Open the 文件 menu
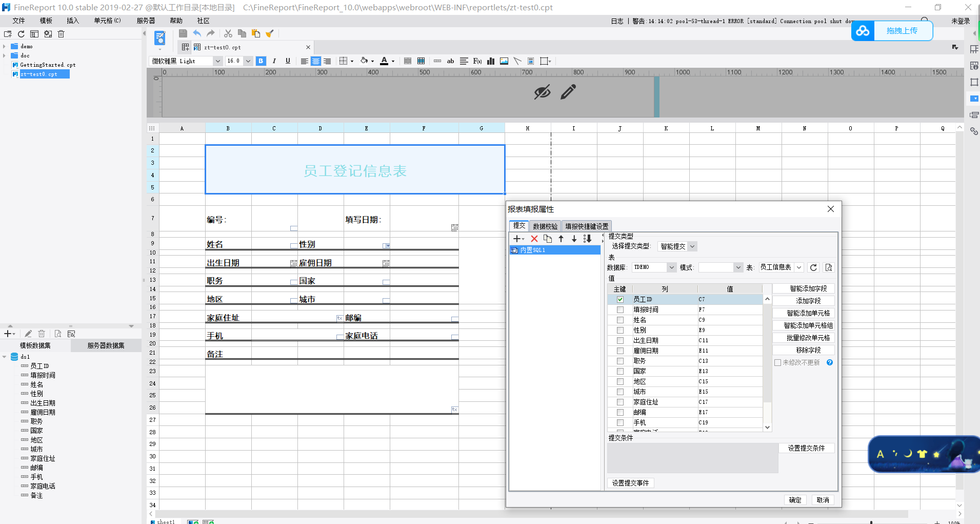The image size is (980, 524). pos(18,21)
